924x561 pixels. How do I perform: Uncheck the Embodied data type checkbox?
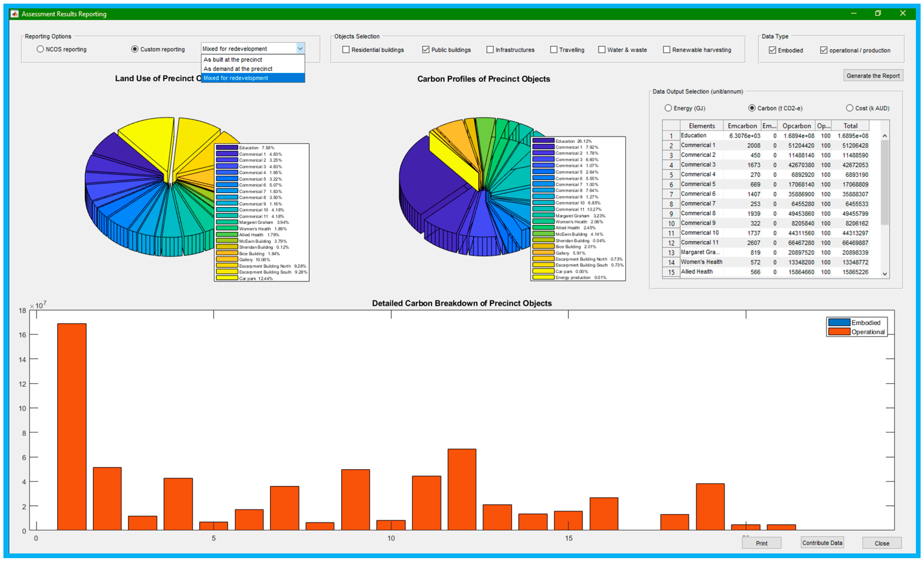772,50
